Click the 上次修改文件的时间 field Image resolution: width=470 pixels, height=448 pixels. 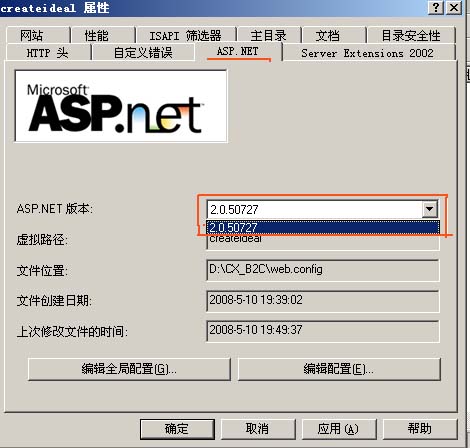323,331
